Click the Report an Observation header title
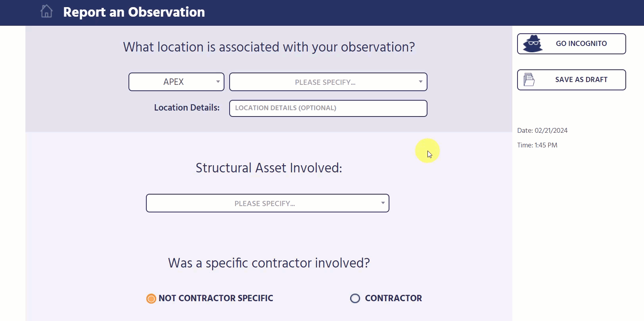 (x=134, y=12)
